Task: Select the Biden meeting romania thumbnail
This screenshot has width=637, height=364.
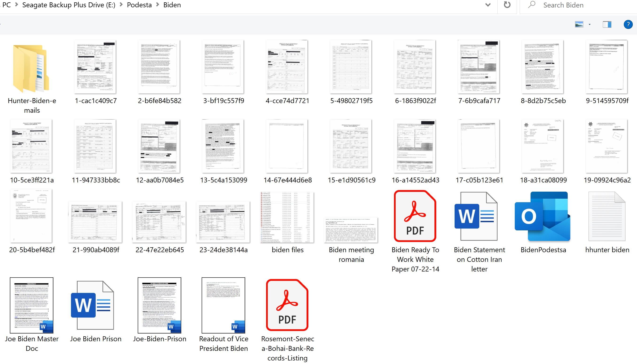Action: click(x=351, y=230)
